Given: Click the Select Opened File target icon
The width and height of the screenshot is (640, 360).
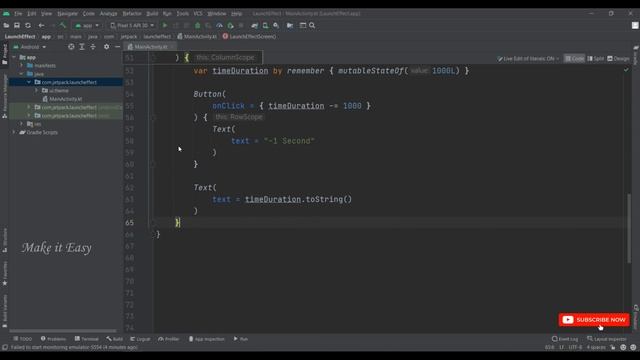Looking at the screenshot, I should (x=71, y=47).
